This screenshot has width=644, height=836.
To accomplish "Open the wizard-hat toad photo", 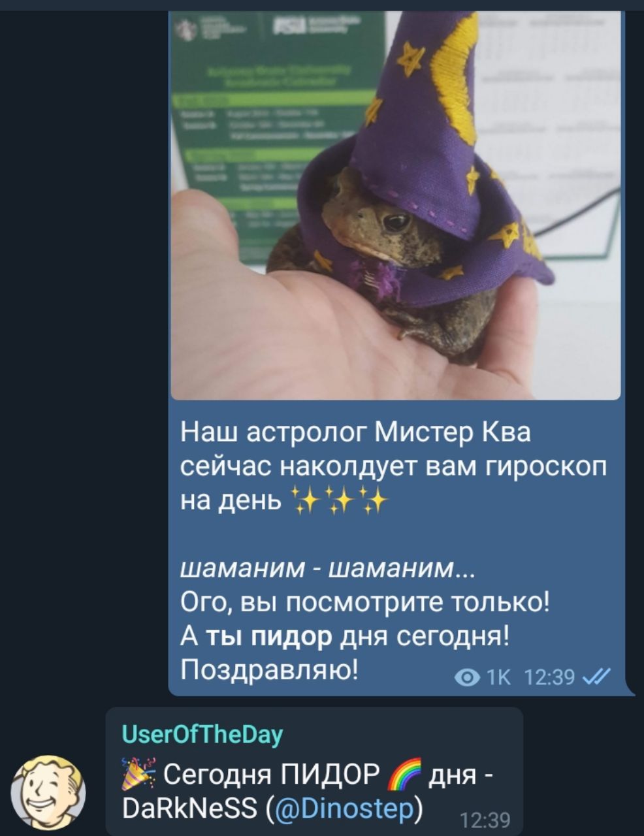I will pos(395,205).
